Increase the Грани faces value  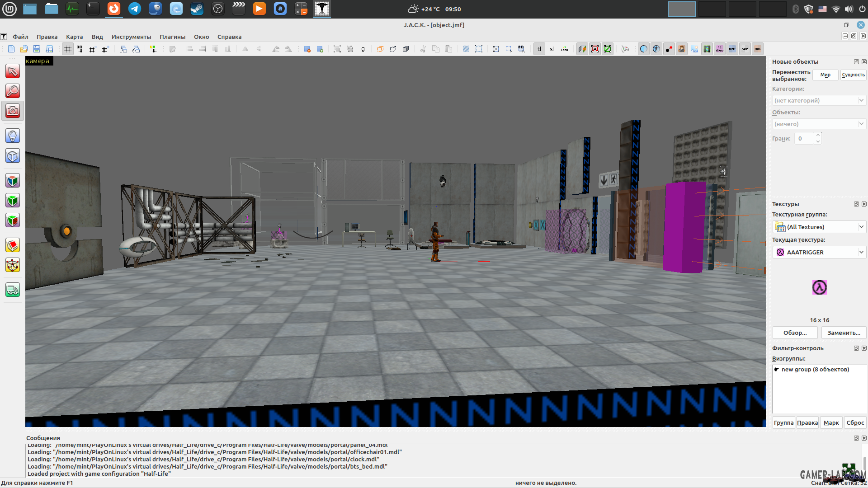pyautogui.click(x=818, y=136)
